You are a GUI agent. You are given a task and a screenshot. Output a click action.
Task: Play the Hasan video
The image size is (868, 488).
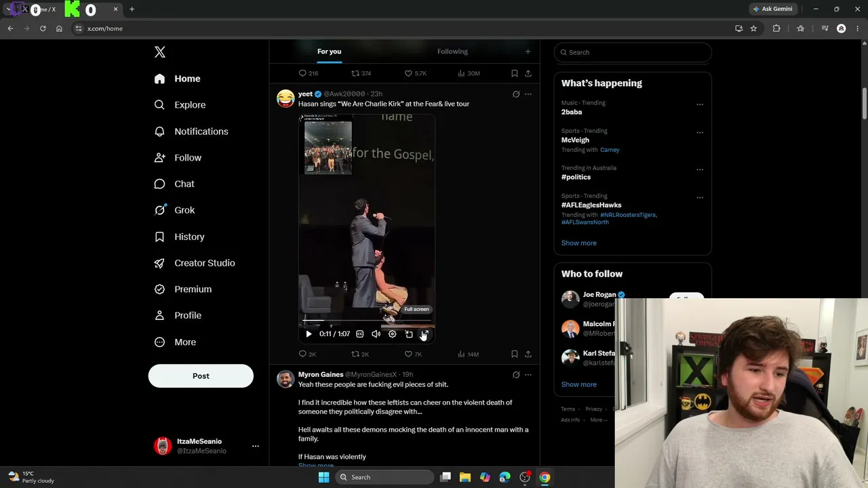[309, 334]
